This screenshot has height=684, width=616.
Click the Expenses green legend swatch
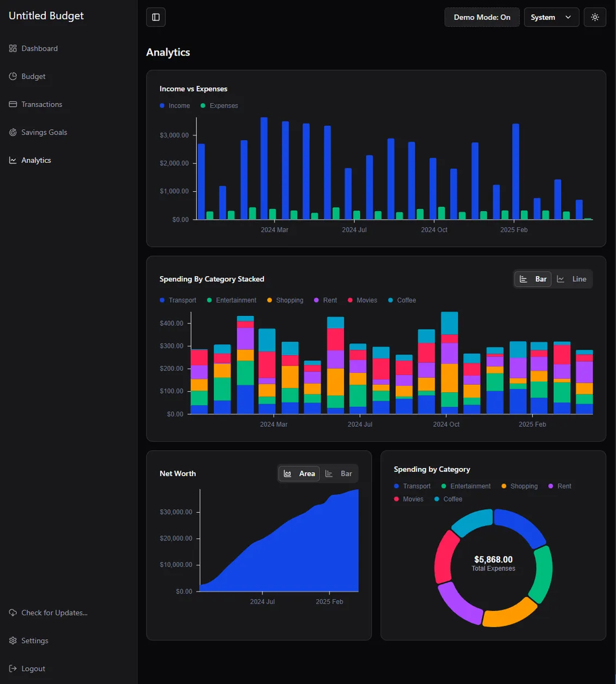tap(203, 106)
